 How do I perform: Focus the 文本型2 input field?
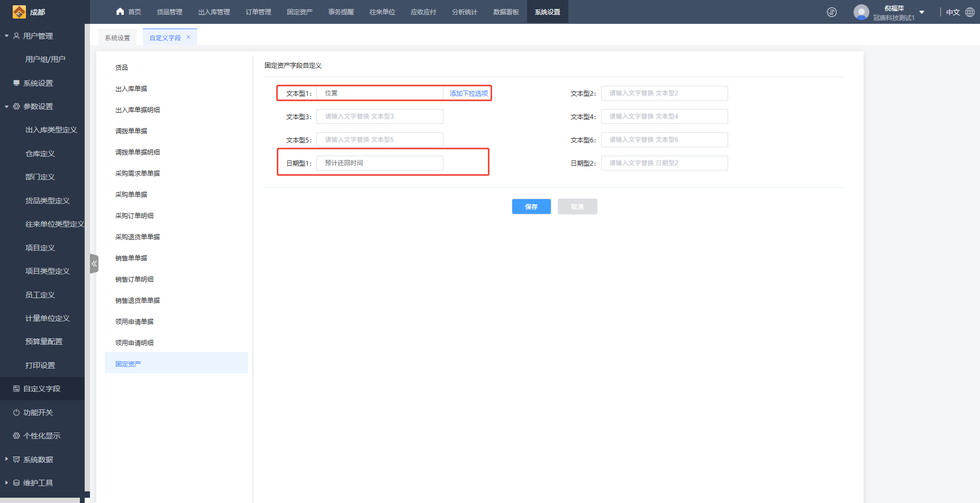[665, 93]
